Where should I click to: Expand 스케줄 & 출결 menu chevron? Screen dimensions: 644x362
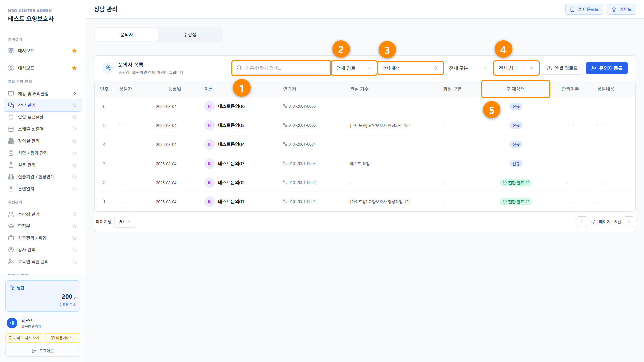tap(75, 129)
